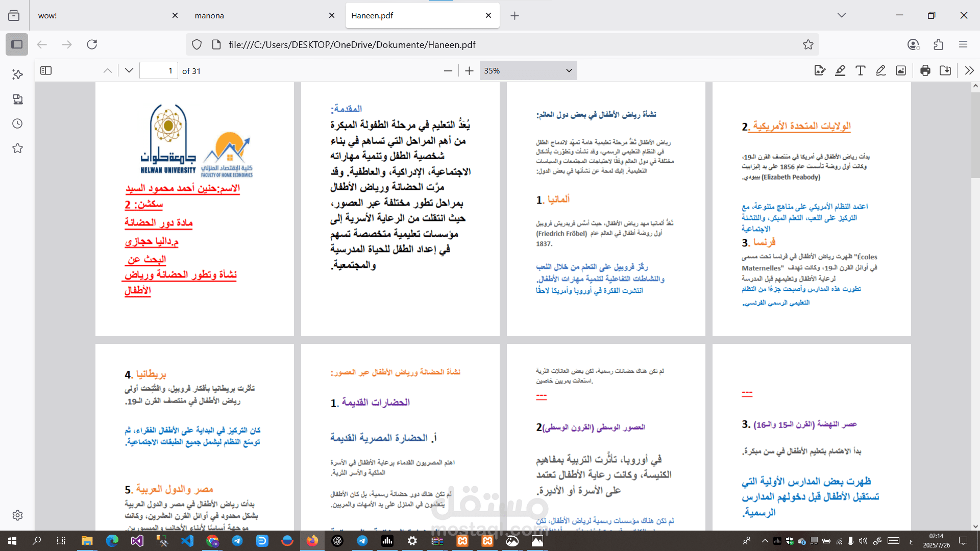Open a new browser tab
This screenshot has height=551, width=980.
pos(514,15)
